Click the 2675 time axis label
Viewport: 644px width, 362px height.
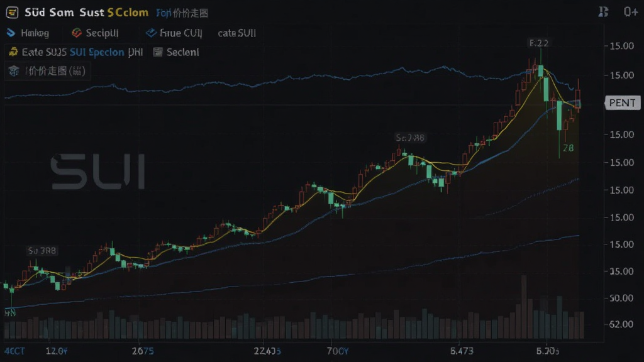tap(143, 351)
